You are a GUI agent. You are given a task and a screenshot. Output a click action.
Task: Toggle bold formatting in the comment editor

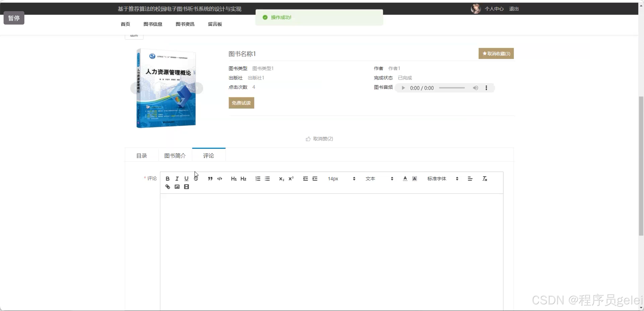pyautogui.click(x=167, y=179)
